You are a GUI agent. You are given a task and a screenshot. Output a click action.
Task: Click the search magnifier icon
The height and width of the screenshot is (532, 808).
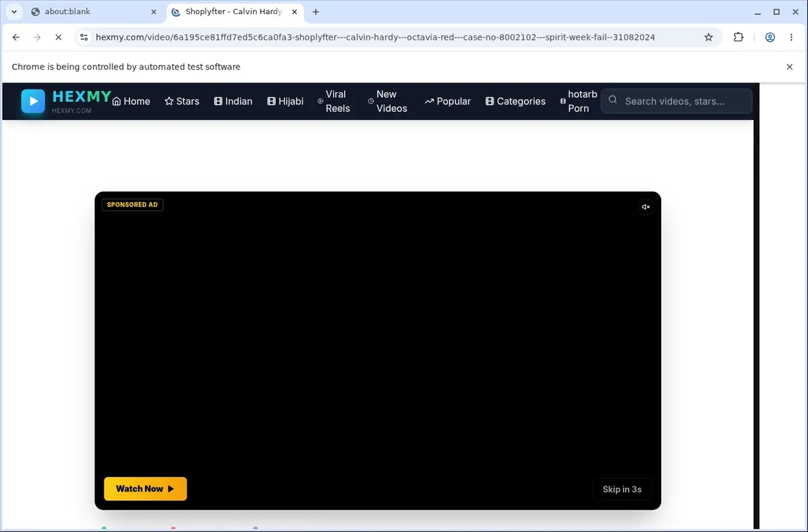613,100
